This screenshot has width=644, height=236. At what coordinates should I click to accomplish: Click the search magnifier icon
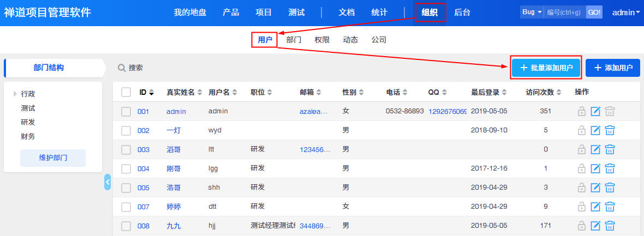pos(122,68)
